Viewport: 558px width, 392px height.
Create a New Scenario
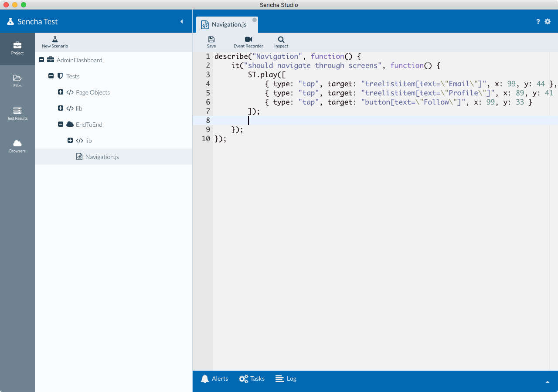55,42
